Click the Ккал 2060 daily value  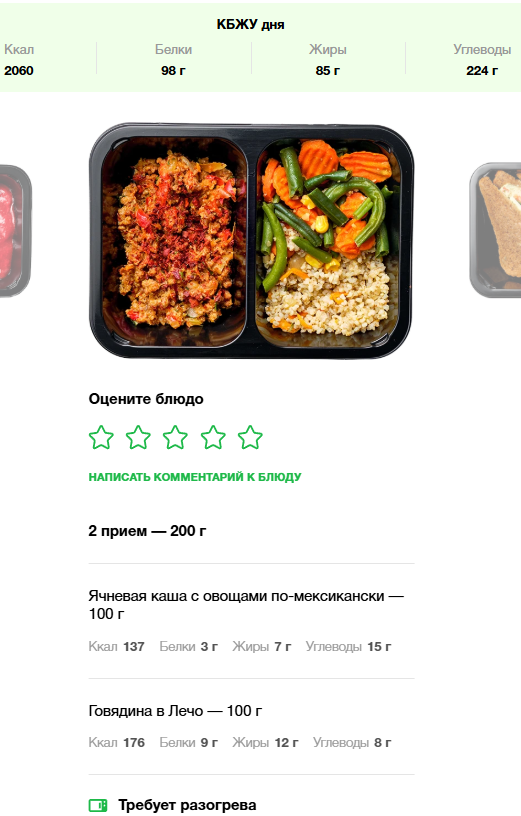(x=19, y=60)
